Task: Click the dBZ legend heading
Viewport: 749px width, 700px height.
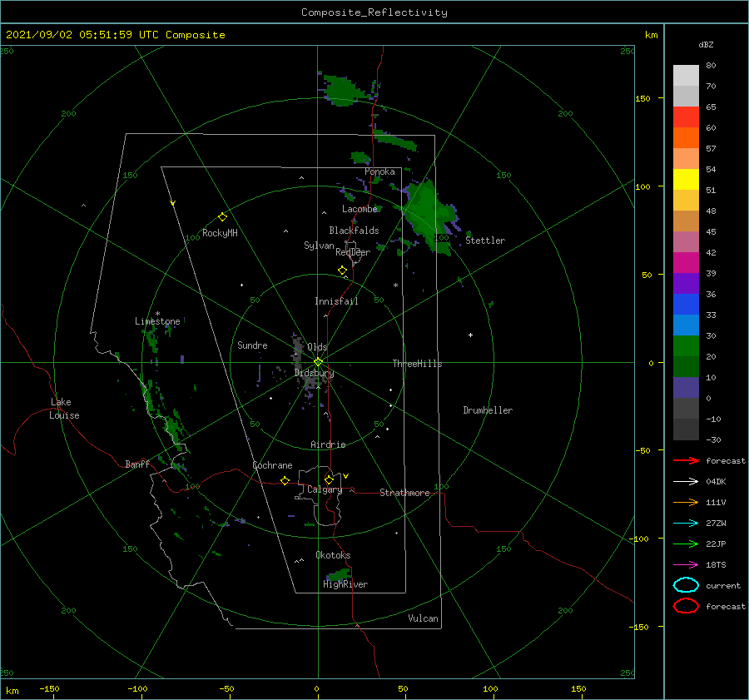Action: tap(706, 45)
